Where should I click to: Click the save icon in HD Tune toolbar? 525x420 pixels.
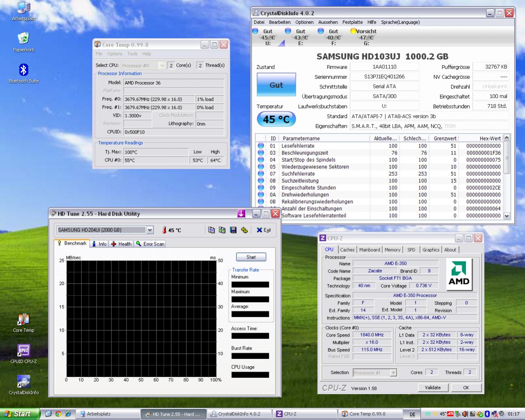233,230
